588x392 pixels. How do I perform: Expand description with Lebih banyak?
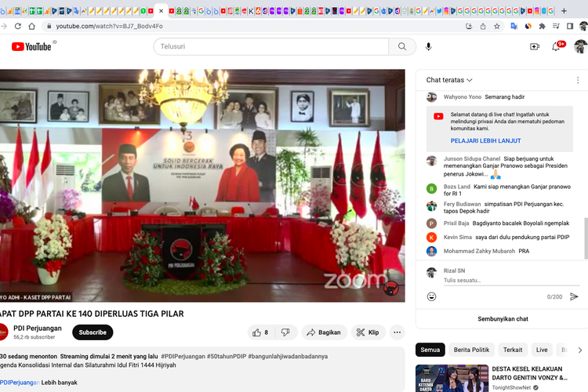tap(60, 383)
